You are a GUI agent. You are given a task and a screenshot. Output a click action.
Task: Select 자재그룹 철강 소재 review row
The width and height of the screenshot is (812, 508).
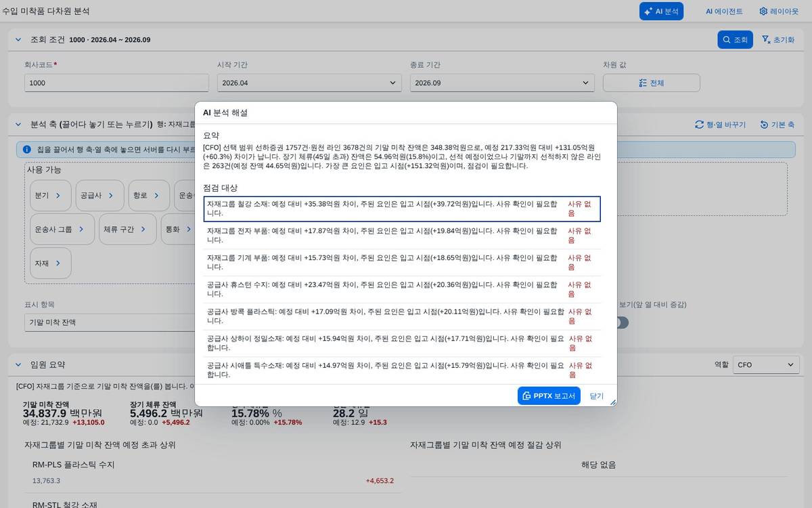coord(402,209)
